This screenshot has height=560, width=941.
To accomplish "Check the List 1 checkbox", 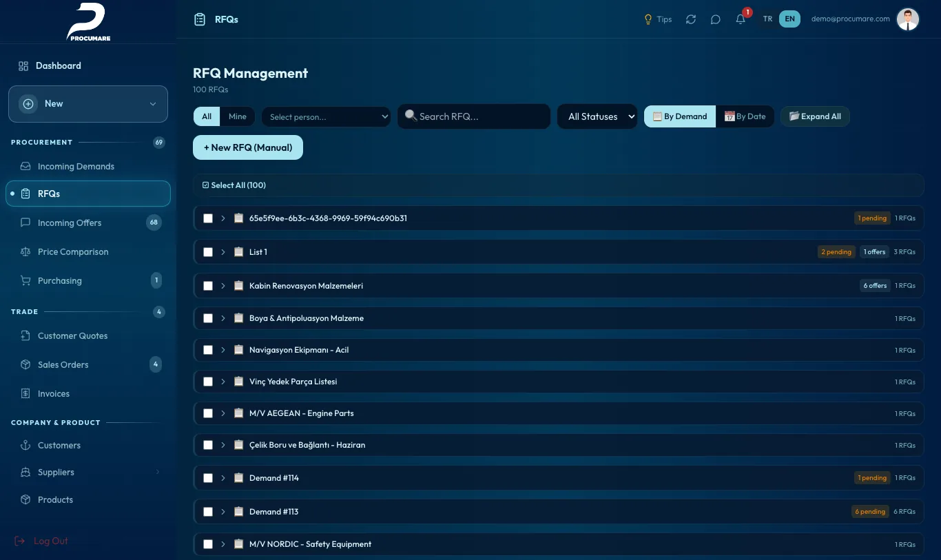I will 208,252.
